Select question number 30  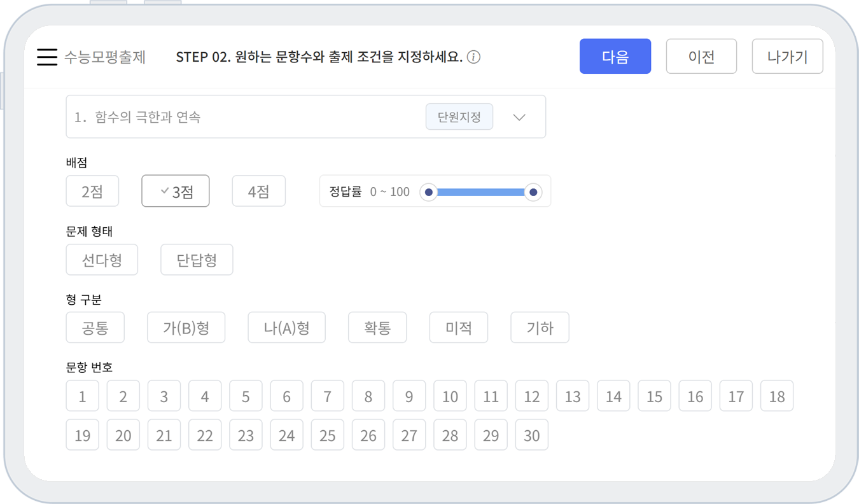pos(531,436)
